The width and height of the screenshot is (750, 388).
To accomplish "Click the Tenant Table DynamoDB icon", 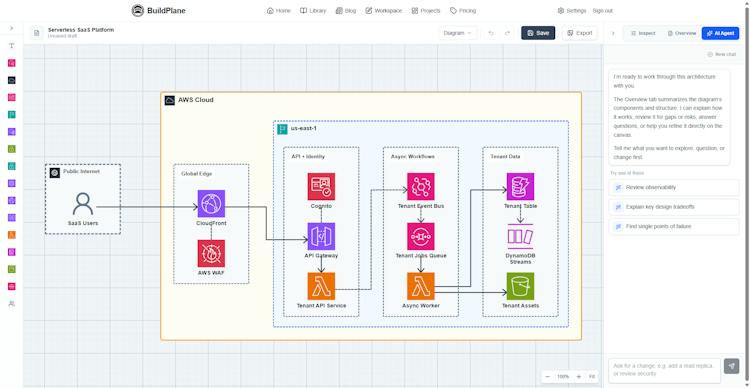I will (x=520, y=187).
